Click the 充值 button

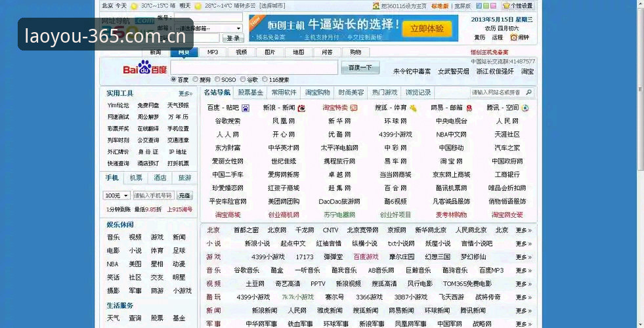(184, 195)
